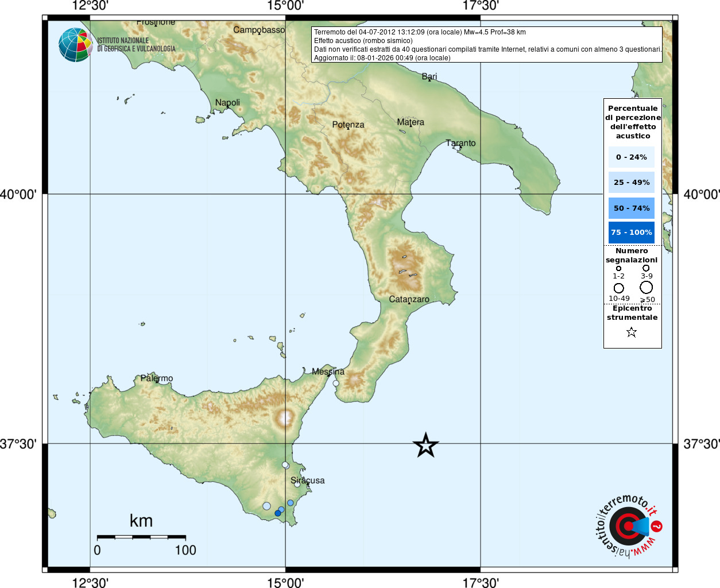
Task: Click the front white circle on the 15°00' meridian
Action: tap(285, 465)
